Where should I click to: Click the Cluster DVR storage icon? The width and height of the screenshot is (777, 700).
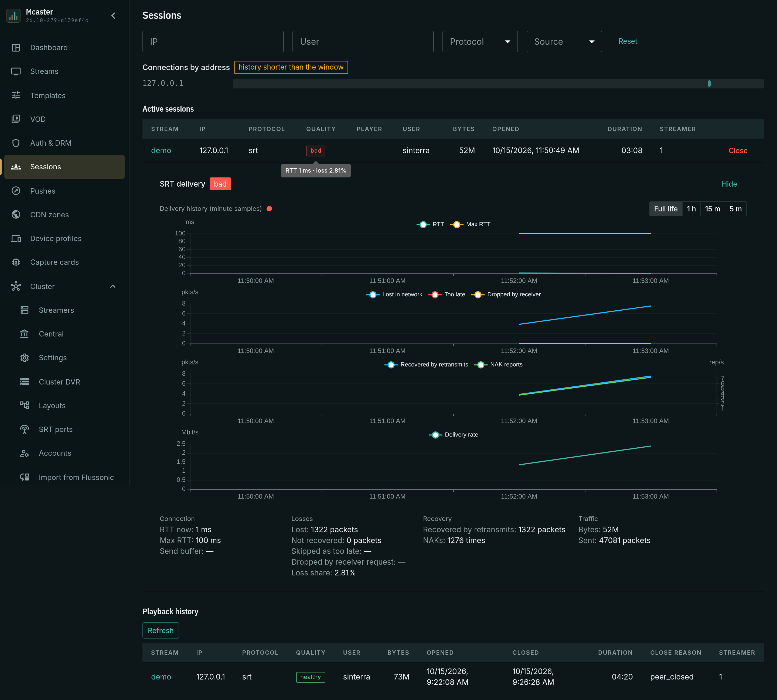pos(24,382)
